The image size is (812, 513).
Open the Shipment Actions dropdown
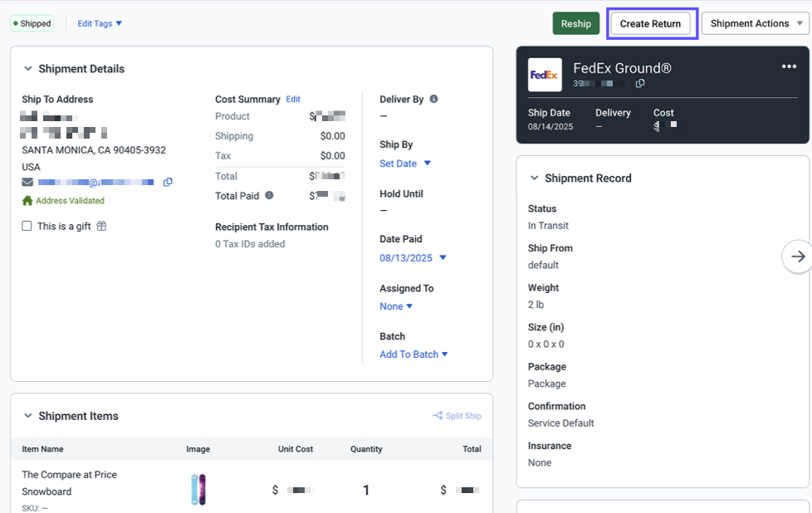point(755,23)
